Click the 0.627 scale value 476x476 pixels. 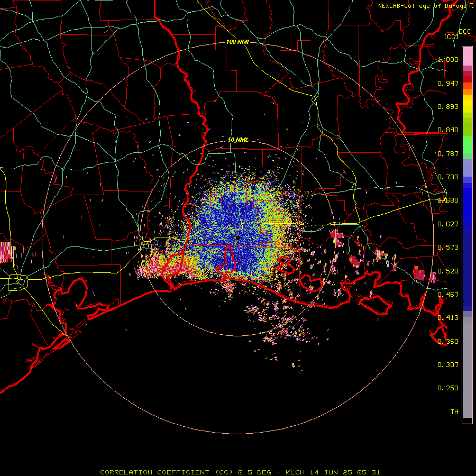click(x=448, y=224)
